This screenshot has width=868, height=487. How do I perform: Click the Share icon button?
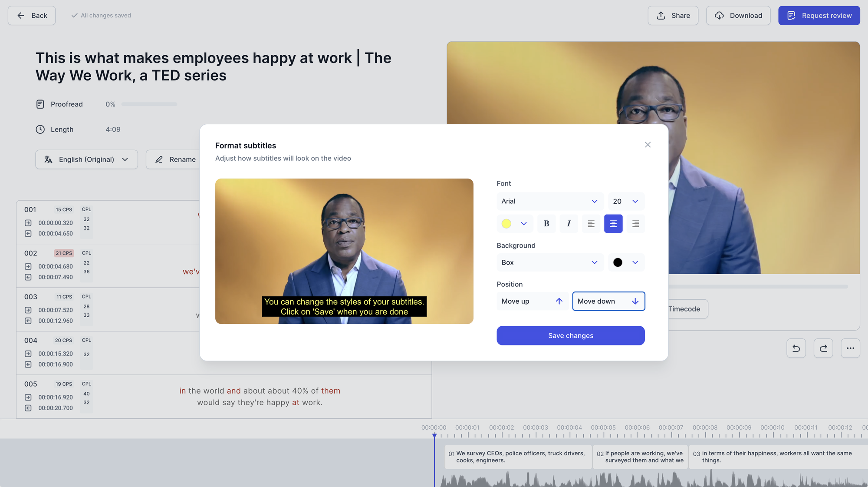660,16
